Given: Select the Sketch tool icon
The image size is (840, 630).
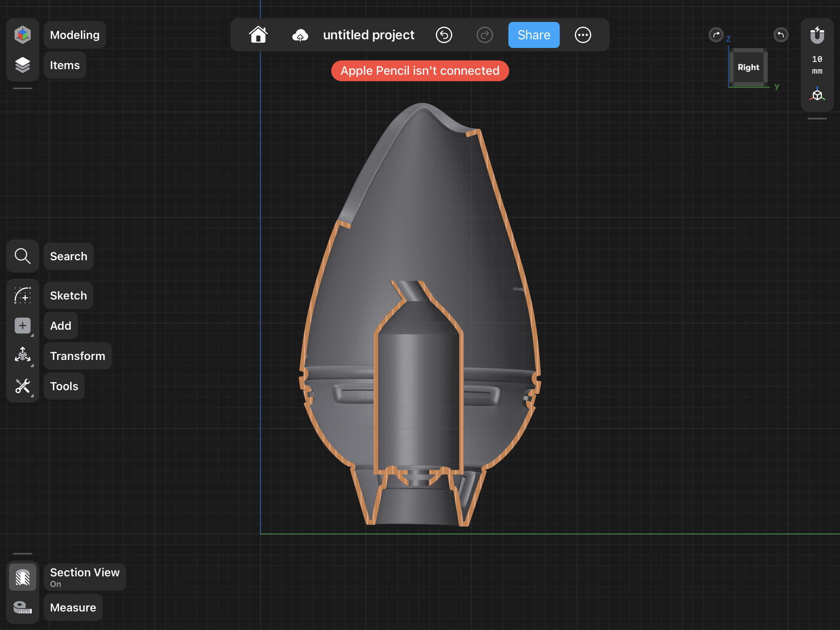Looking at the screenshot, I should click(22, 295).
